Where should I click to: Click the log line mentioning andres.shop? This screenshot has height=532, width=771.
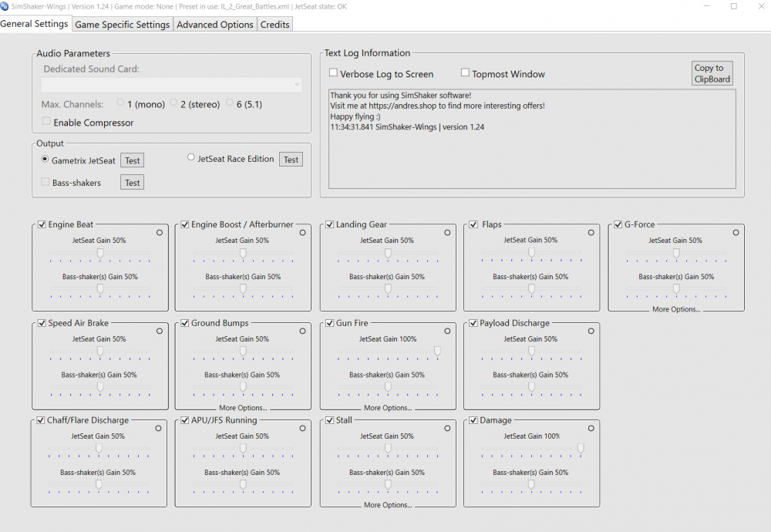click(x=437, y=106)
